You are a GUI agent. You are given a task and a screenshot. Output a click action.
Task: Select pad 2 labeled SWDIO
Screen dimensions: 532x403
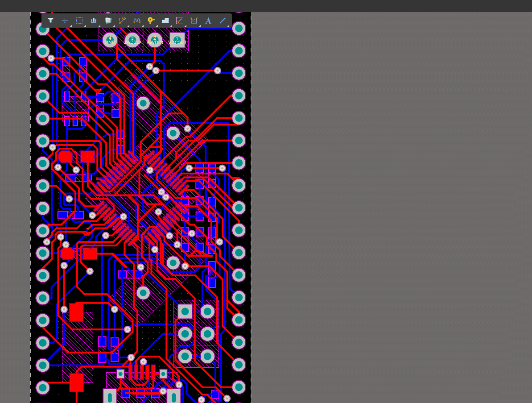(155, 40)
